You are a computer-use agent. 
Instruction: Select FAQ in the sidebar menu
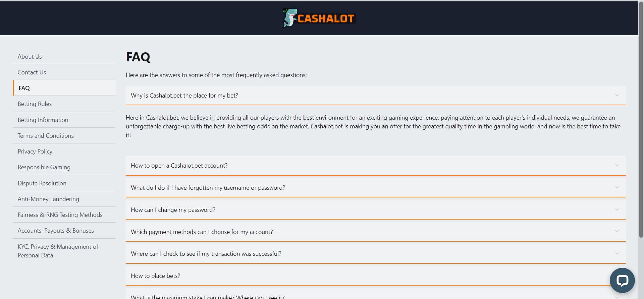point(64,88)
